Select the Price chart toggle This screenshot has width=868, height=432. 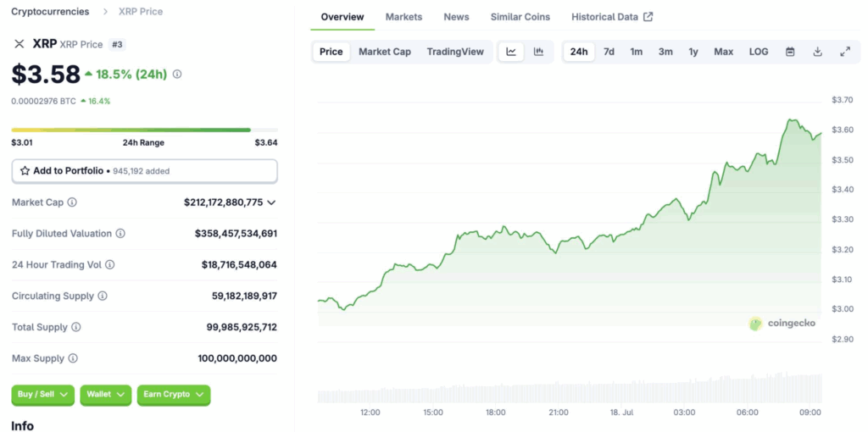click(331, 52)
